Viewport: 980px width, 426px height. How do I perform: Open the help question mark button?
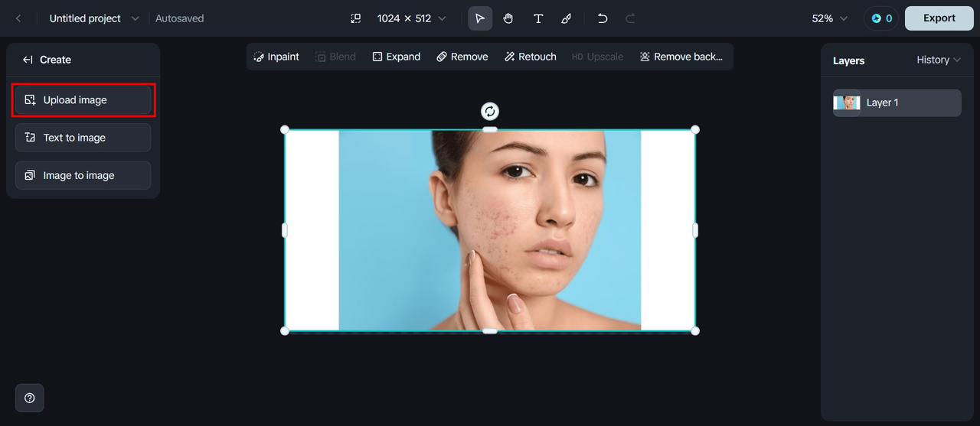coord(30,398)
